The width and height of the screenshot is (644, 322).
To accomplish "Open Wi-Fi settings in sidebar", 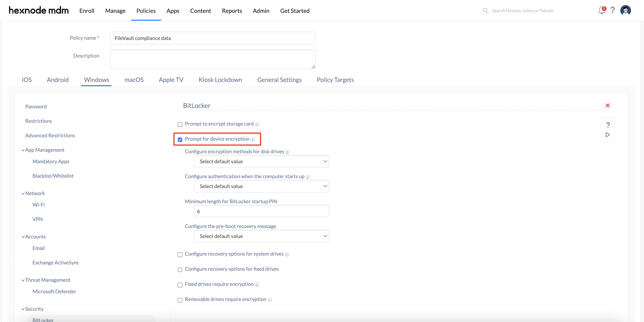I will (x=39, y=205).
